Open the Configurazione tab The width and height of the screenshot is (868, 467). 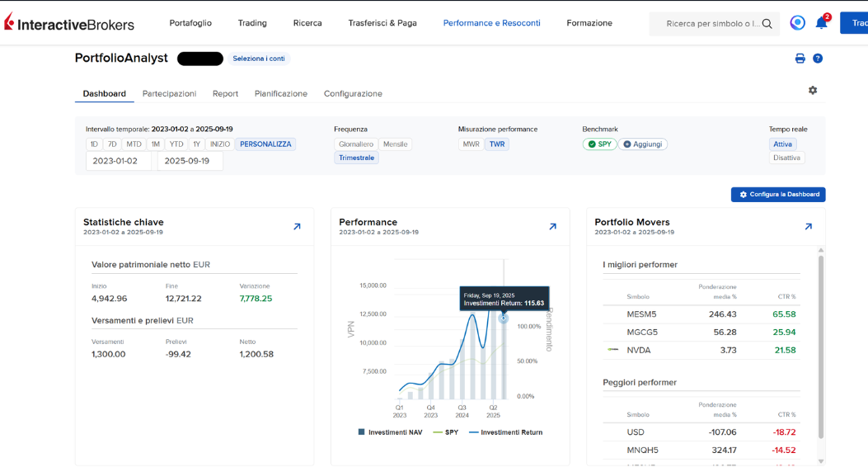353,93
